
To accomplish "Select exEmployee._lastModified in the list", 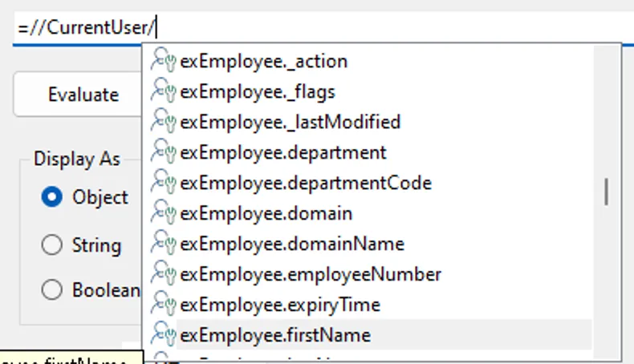I will pyautogui.click(x=370, y=122).
